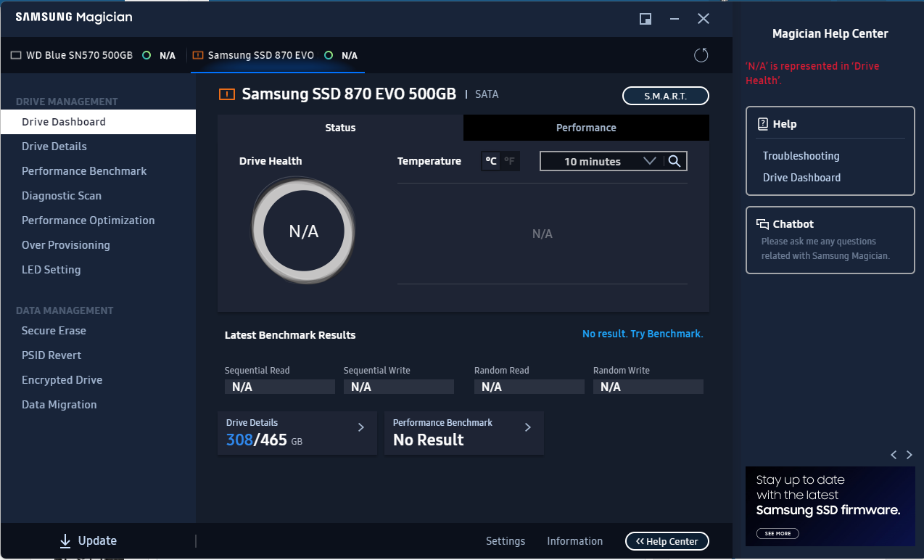Click the Update download arrow icon
The image size is (924, 560).
[65, 540]
